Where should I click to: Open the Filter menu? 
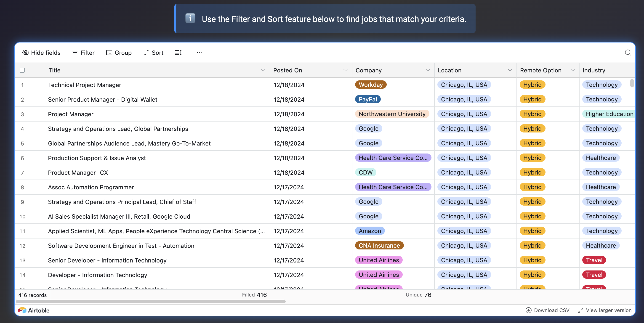[83, 53]
